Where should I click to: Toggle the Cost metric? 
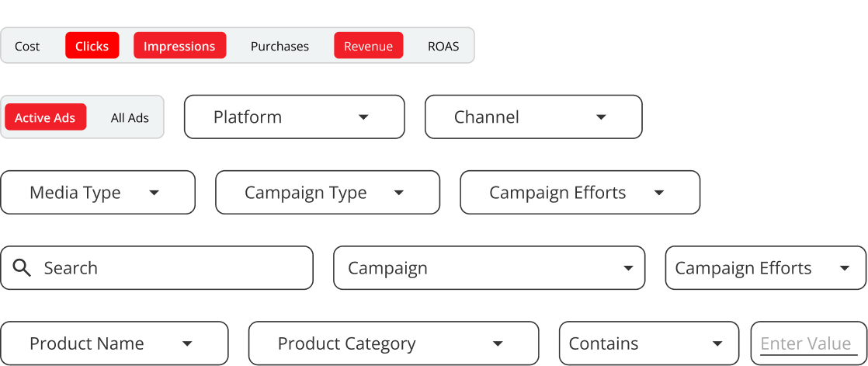(x=27, y=46)
